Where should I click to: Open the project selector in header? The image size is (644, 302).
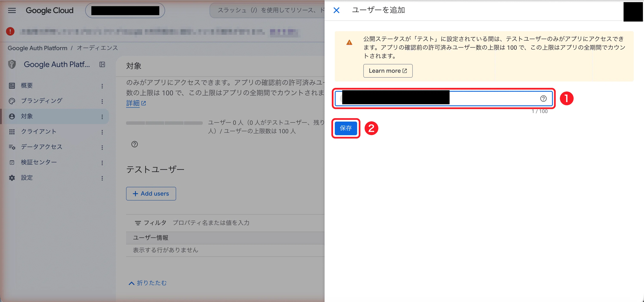click(125, 10)
